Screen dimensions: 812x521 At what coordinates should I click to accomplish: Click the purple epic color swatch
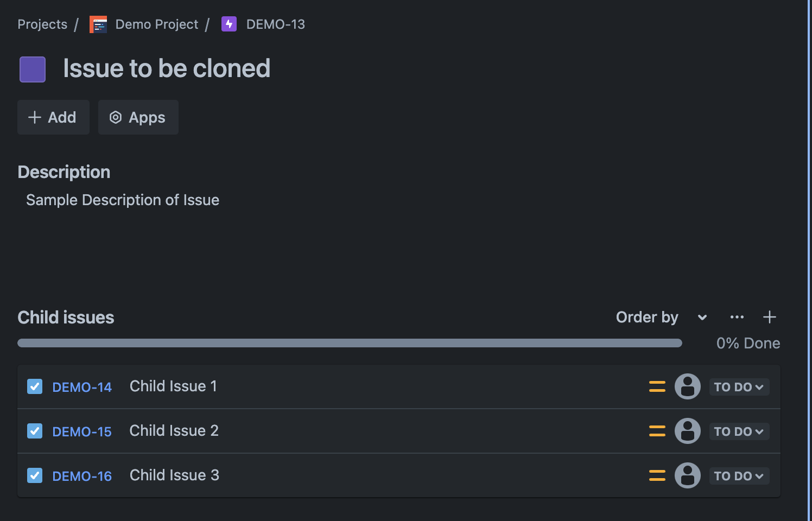pyautogui.click(x=33, y=69)
